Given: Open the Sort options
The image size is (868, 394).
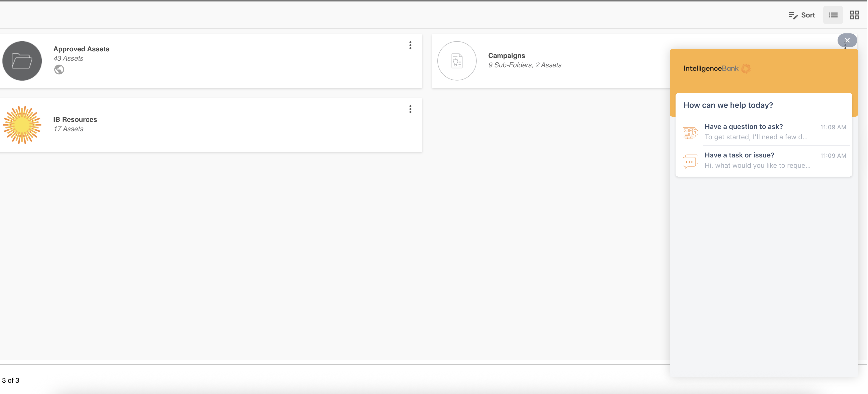Looking at the screenshot, I should [x=802, y=15].
